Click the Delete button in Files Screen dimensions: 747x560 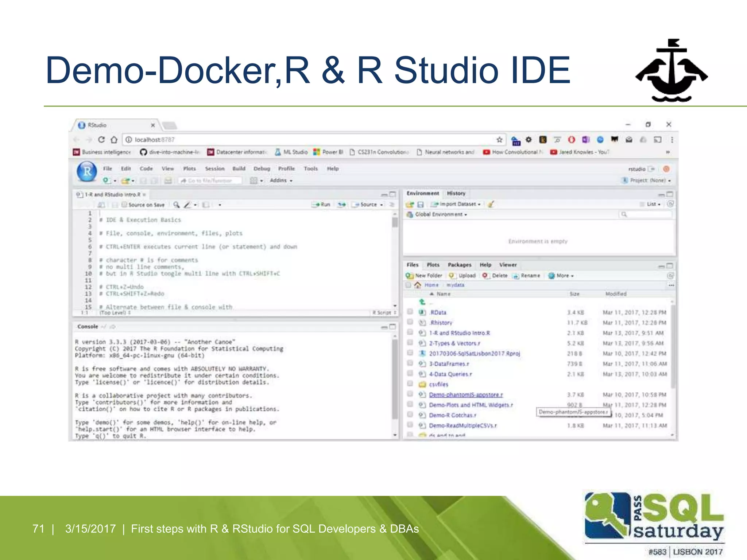[495, 276]
